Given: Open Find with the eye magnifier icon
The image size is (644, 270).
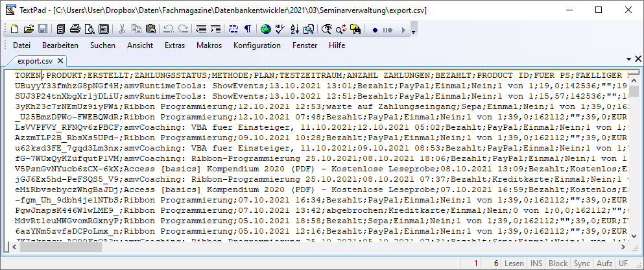Looking at the screenshot, I should click(327, 29).
